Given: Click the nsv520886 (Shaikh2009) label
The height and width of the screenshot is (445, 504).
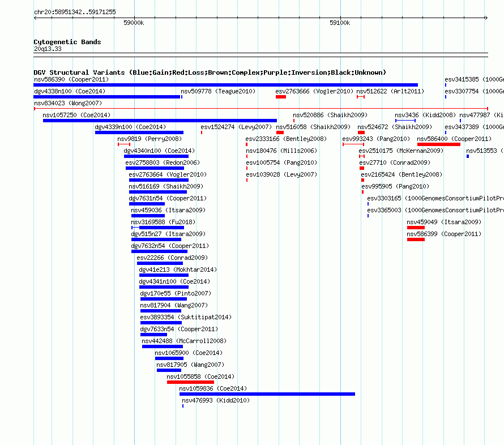Looking at the screenshot, I should point(330,115).
